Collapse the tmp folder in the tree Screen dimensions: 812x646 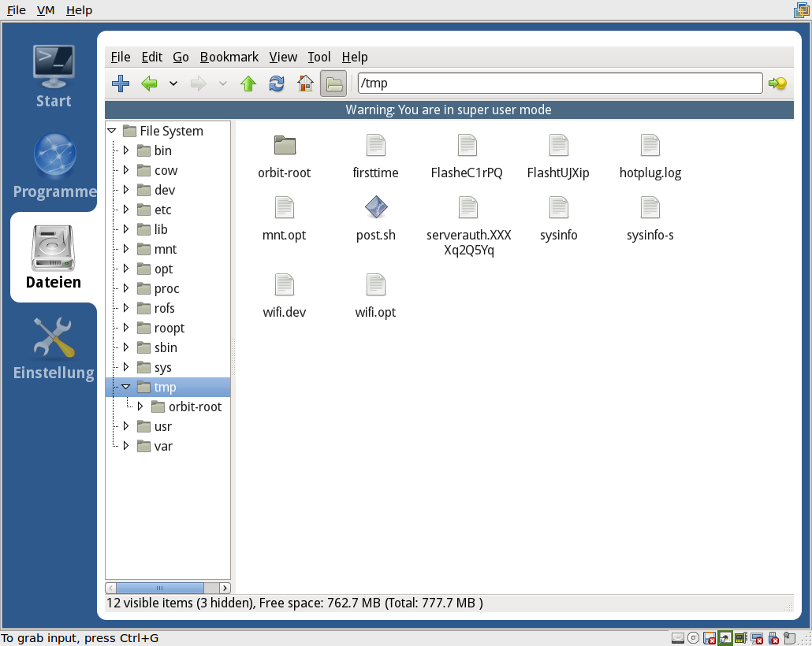point(125,387)
